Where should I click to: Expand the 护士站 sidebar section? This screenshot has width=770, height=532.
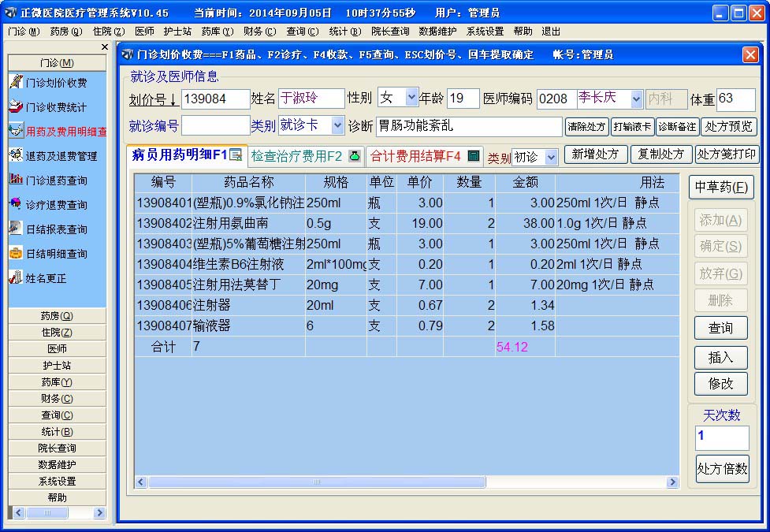[57, 366]
